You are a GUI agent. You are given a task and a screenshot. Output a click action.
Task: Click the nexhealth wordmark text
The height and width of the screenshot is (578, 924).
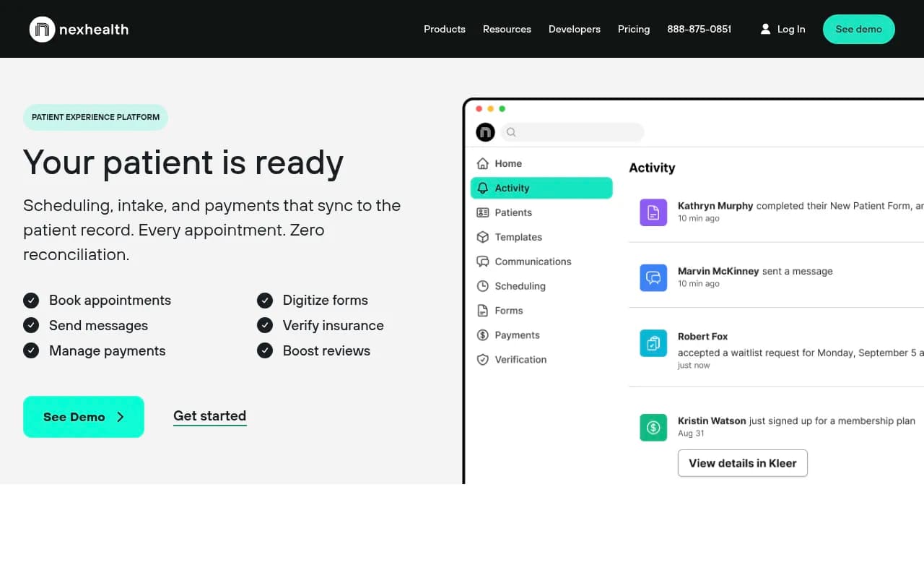click(x=94, y=29)
